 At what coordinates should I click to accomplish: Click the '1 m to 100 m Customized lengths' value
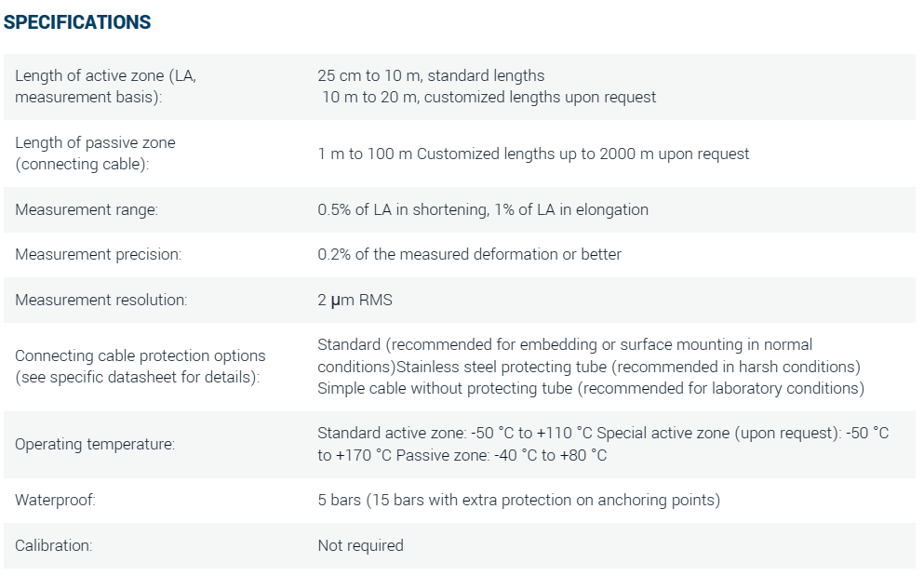point(533,154)
